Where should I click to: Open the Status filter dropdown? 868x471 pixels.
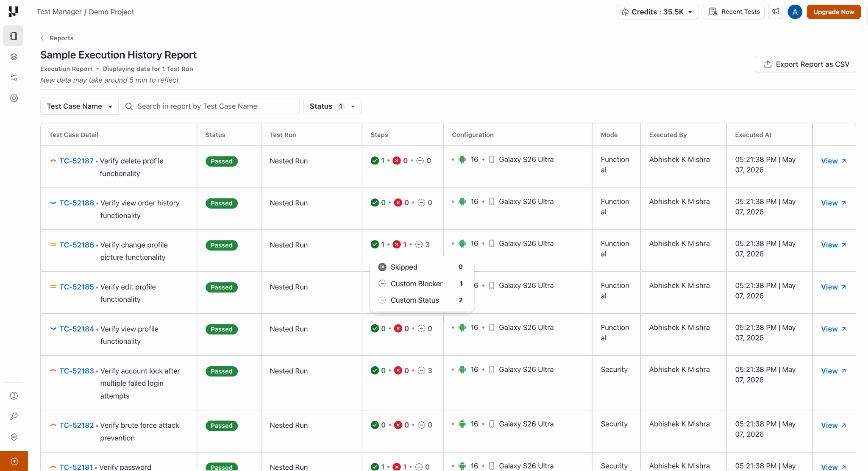pyautogui.click(x=332, y=106)
